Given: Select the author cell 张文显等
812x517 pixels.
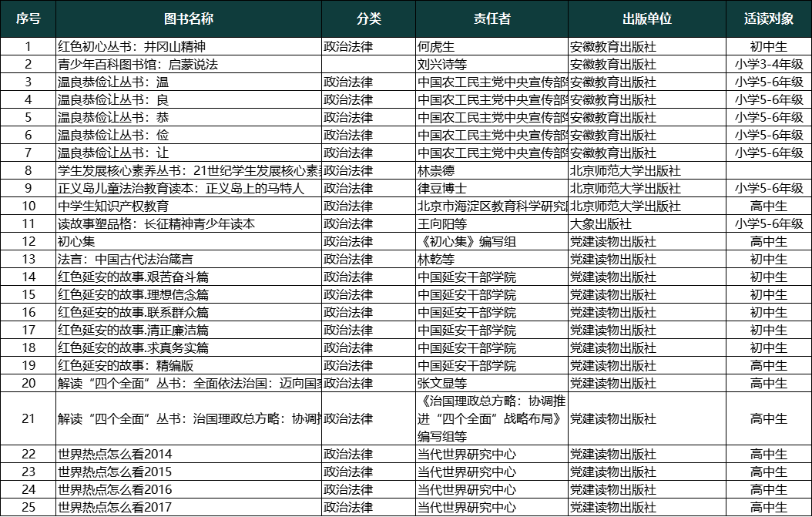Looking at the screenshot, I should click(x=442, y=384).
